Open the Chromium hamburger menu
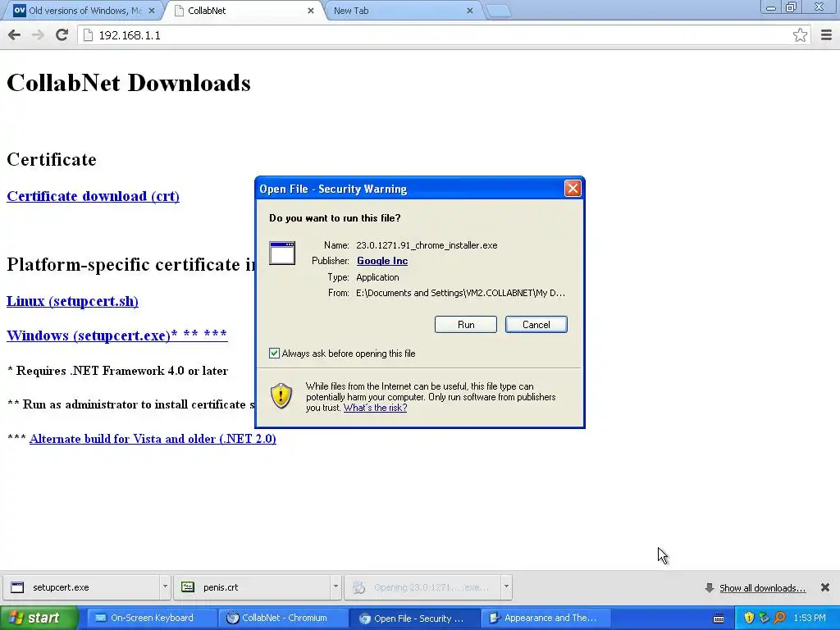The width and height of the screenshot is (840, 630). point(826,34)
